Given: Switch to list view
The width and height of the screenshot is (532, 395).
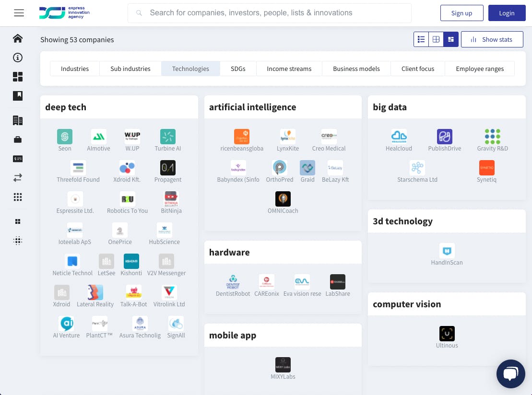Looking at the screenshot, I should coord(421,39).
